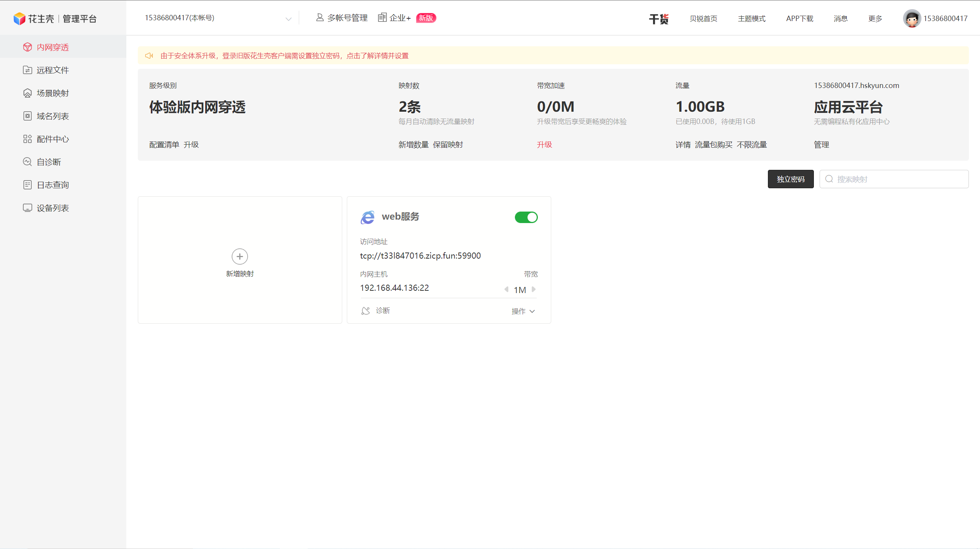This screenshot has width=980, height=549.
Task: Decrease bandwidth with the left arrow
Action: coord(506,290)
